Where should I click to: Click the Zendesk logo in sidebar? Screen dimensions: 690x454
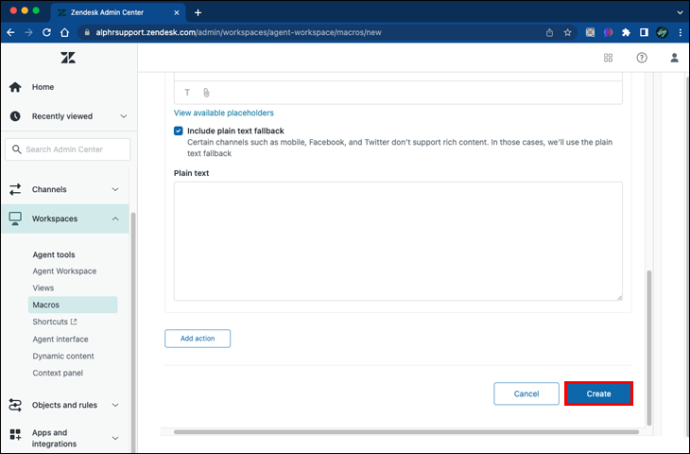pyautogui.click(x=68, y=58)
